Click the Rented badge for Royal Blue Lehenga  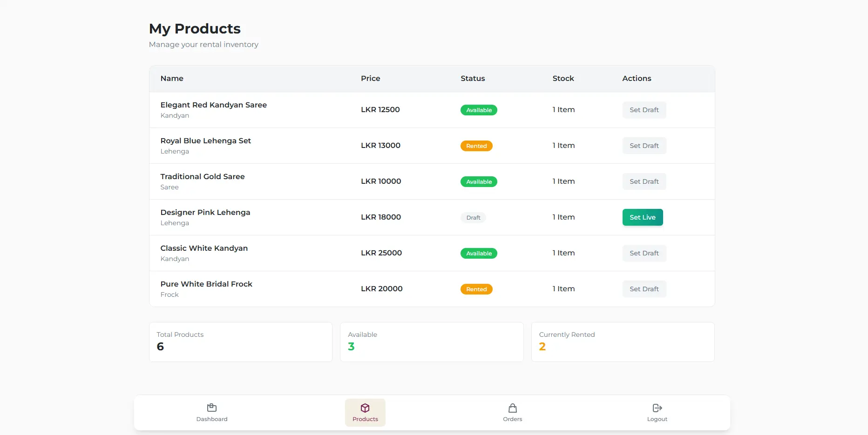476,146
